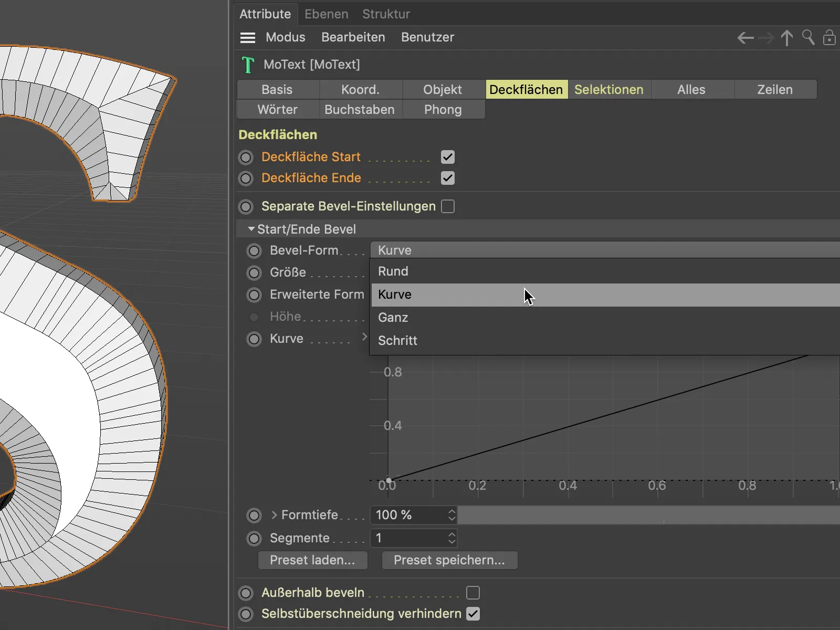This screenshot has width=840, height=630.
Task: Click animation dot for Erweiterte Form
Action: (254, 295)
